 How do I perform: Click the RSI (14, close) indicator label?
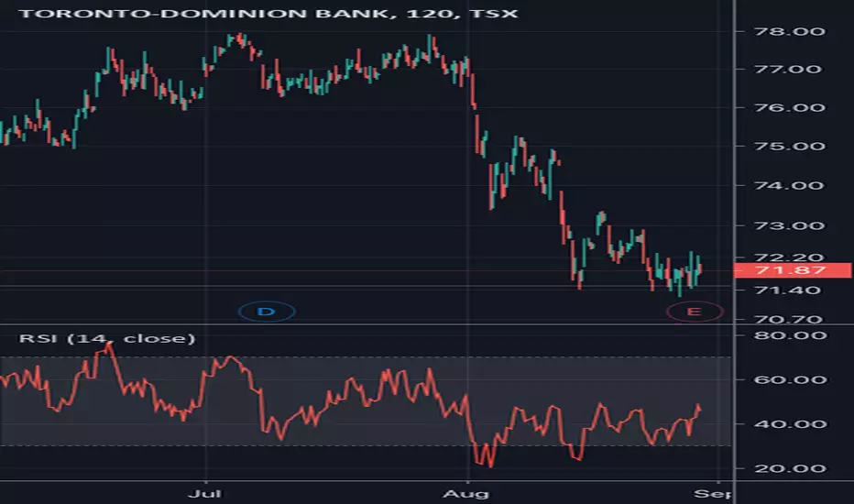pyautogui.click(x=107, y=338)
